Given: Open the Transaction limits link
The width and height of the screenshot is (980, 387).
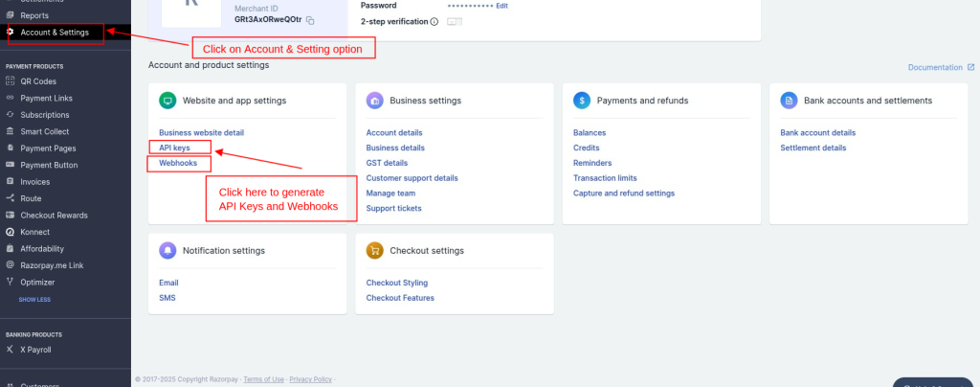Looking at the screenshot, I should click(605, 178).
